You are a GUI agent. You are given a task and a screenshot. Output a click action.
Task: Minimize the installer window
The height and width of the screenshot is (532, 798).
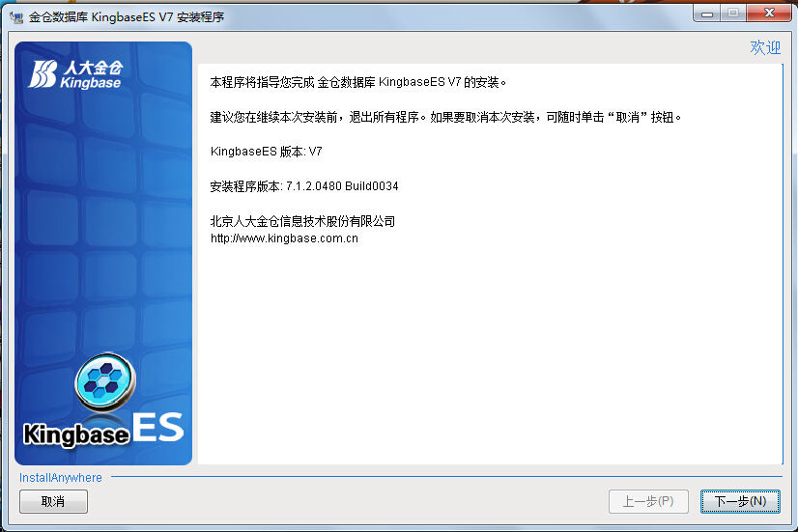[x=707, y=14]
